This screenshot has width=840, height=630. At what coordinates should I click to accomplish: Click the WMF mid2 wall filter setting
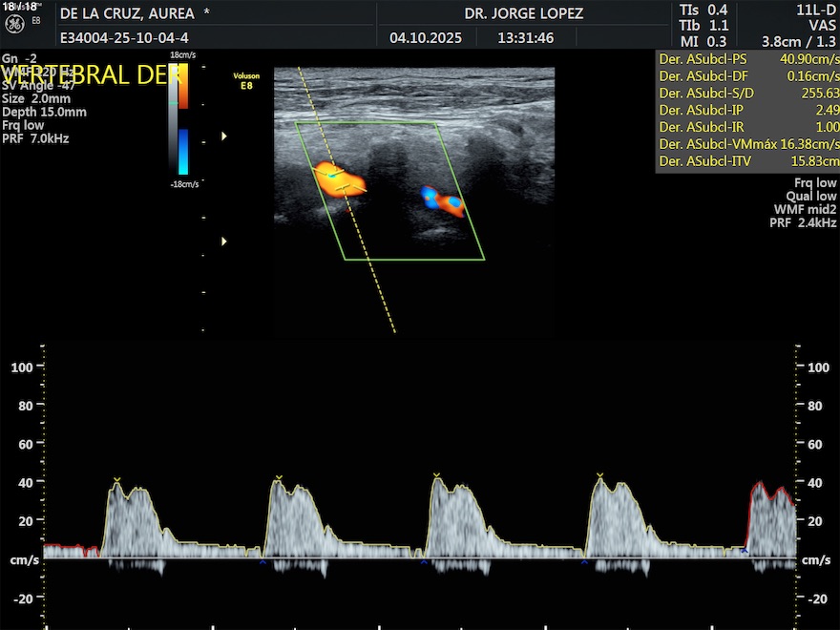point(805,209)
